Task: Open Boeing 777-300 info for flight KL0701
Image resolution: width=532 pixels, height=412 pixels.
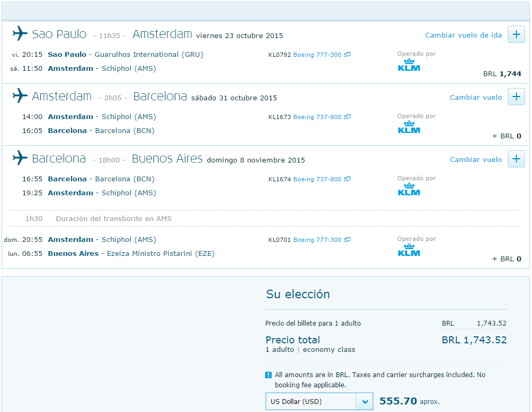Action: tap(317, 240)
